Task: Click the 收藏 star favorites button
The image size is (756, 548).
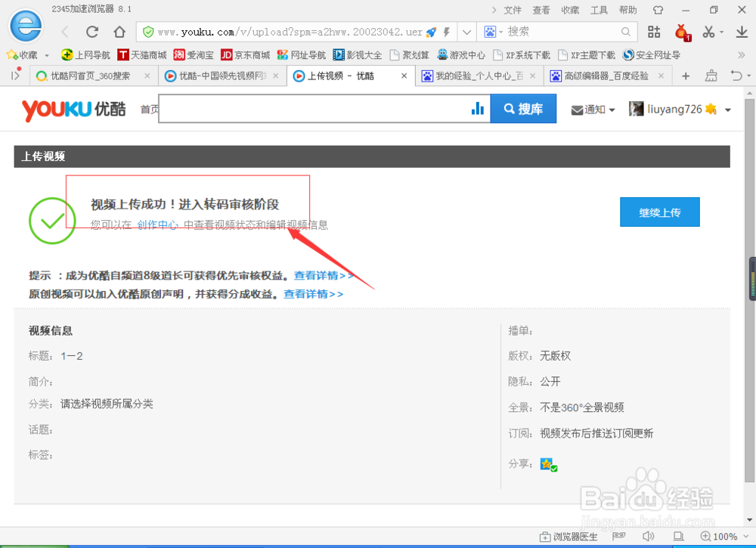Action: point(22,55)
